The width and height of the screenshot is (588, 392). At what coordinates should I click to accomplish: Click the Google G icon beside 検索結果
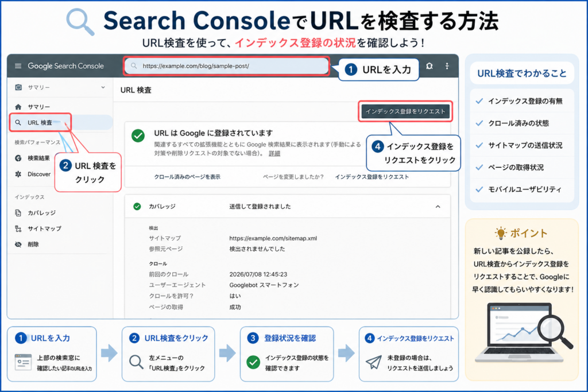tap(18, 158)
